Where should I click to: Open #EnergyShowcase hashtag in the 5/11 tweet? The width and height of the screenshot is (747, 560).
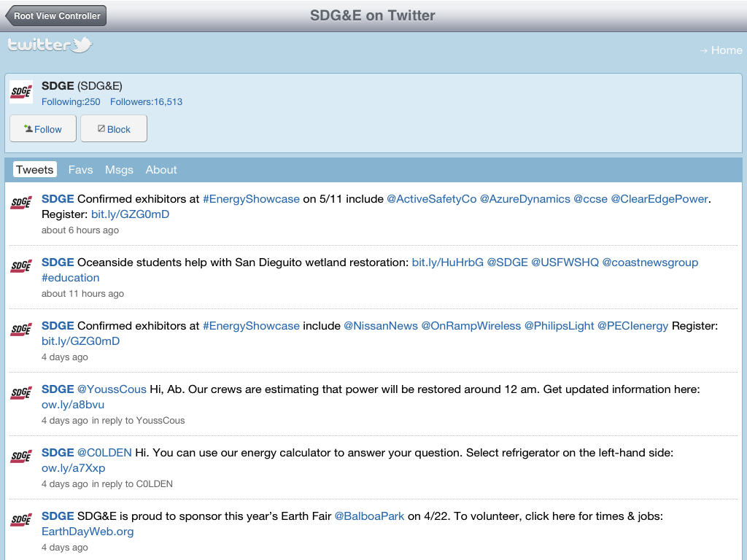coord(251,199)
